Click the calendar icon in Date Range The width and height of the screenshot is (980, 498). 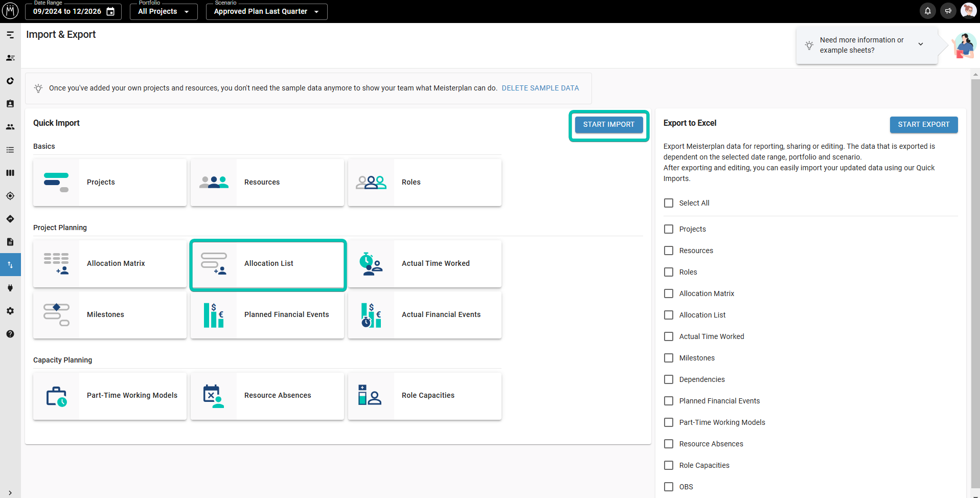[110, 11]
